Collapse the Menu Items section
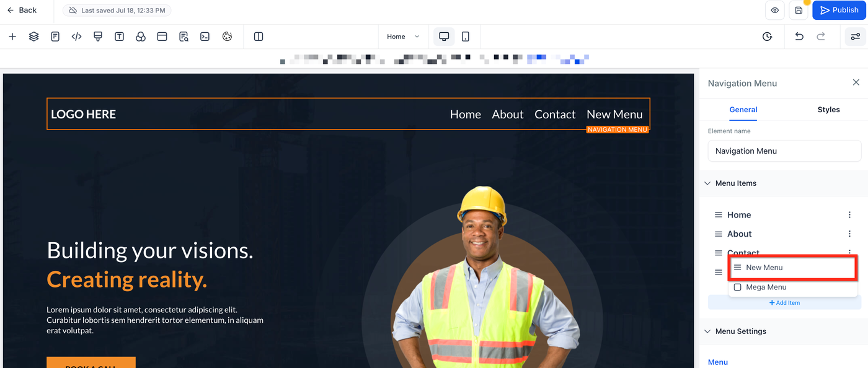The width and height of the screenshot is (868, 368). pos(707,183)
